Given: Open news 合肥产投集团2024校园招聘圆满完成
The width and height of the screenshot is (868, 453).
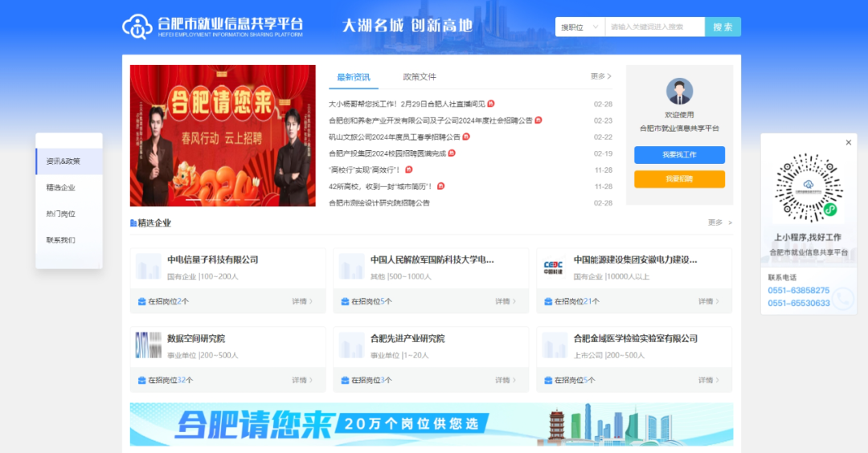Looking at the screenshot, I should pyautogui.click(x=387, y=153).
